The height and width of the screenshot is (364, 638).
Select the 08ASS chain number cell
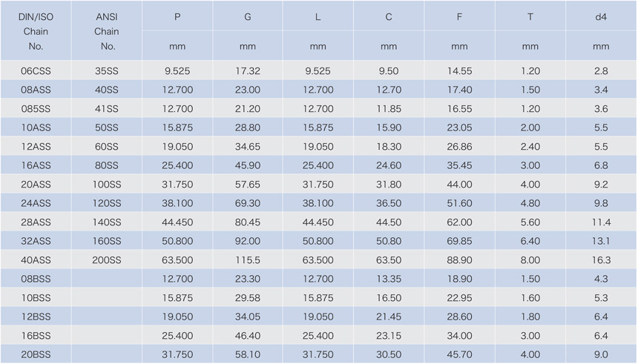(36, 90)
